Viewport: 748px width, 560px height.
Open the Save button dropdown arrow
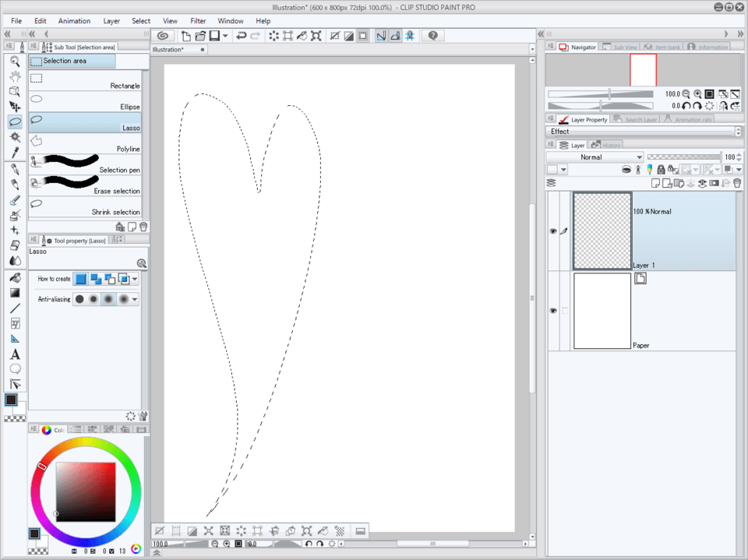click(225, 36)
